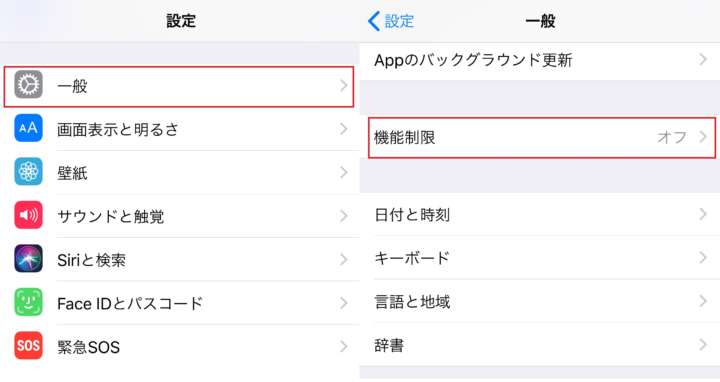Open the 言語と地域 settings item
Screen dimensions: 720x382
pyautogui.click(x=540, y=301)
